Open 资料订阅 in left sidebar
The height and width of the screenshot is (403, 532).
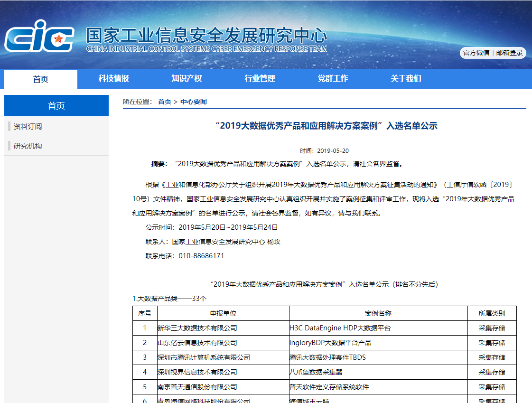(x=28, y=126)
